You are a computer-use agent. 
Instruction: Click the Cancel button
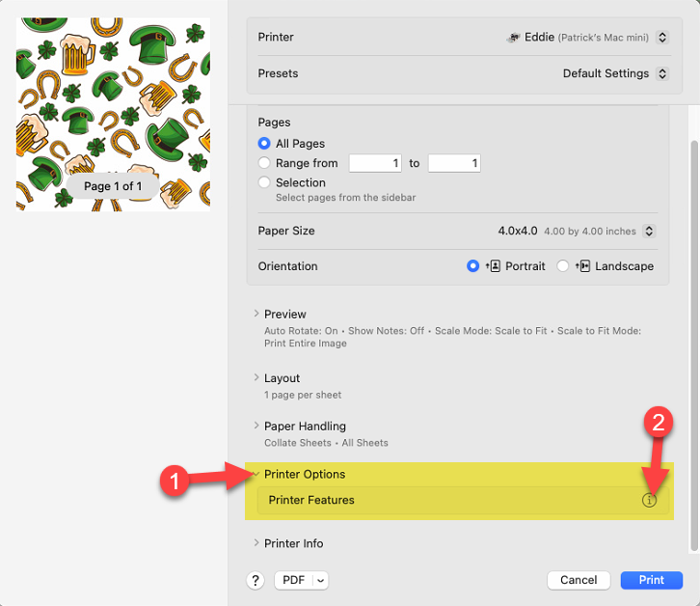(x=579, y=580)
